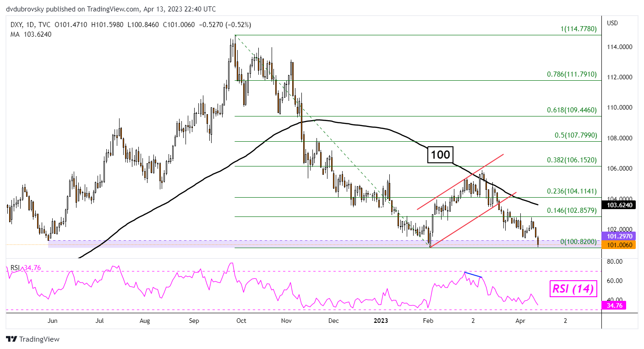Click the publisher line with dvdubrovsky
The image size is (644, 349).
coord(111,9)
